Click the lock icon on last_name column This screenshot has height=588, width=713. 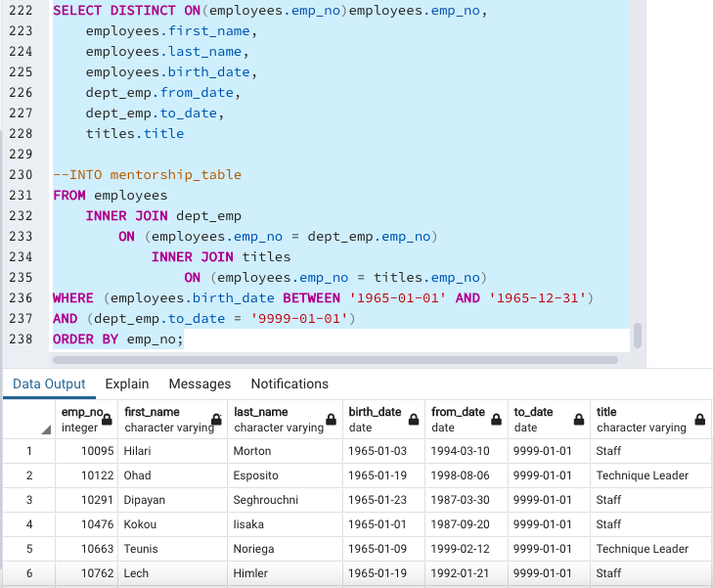331,420
